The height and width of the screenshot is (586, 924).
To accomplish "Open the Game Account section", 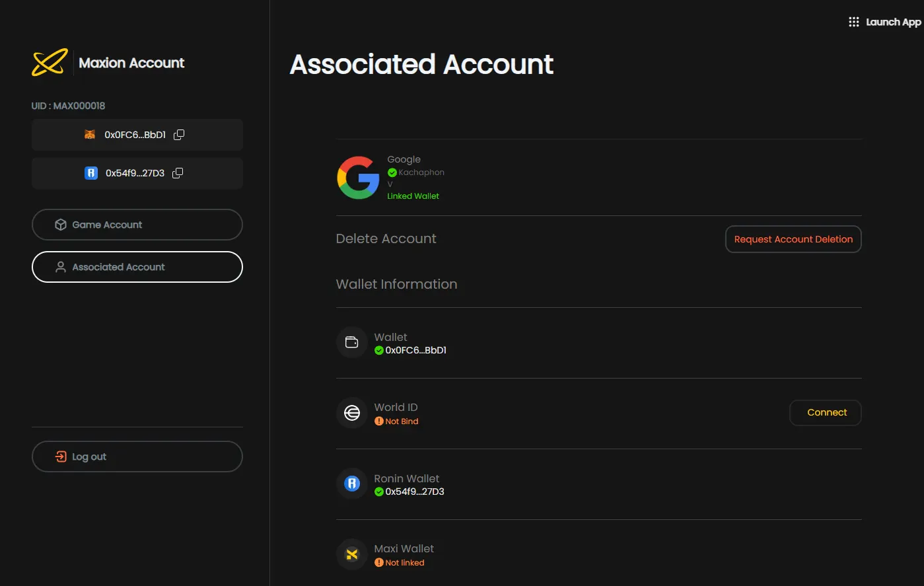I will coord(137,225).
